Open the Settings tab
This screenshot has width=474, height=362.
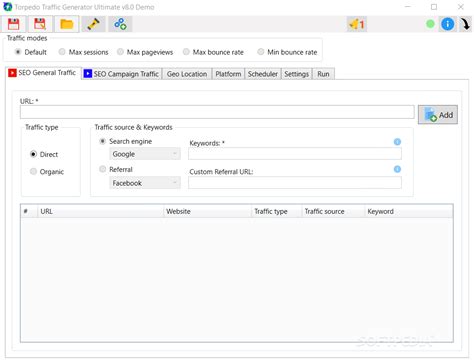coord(296,74)
